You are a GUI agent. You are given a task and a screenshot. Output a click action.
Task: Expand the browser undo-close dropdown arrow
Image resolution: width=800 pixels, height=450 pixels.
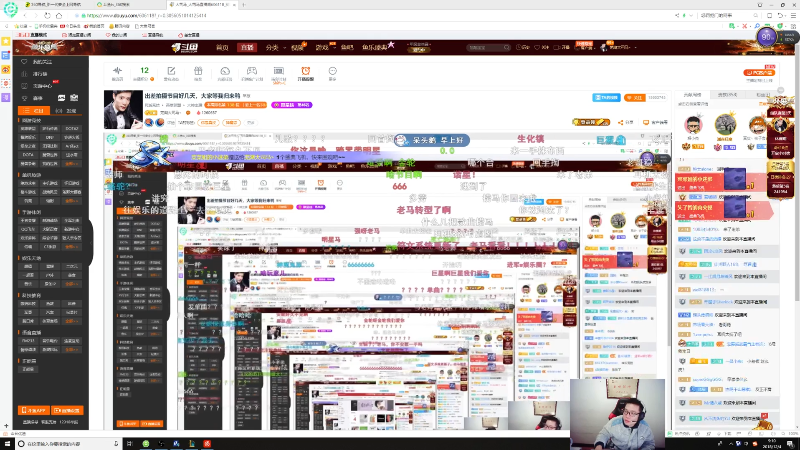coord(786,15)
